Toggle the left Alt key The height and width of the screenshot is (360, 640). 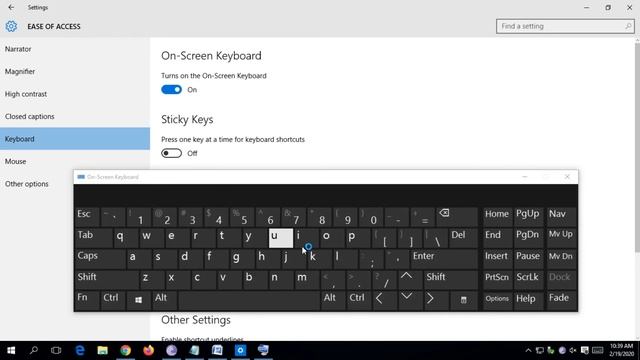pyautogui.click(x=164, y=300)
